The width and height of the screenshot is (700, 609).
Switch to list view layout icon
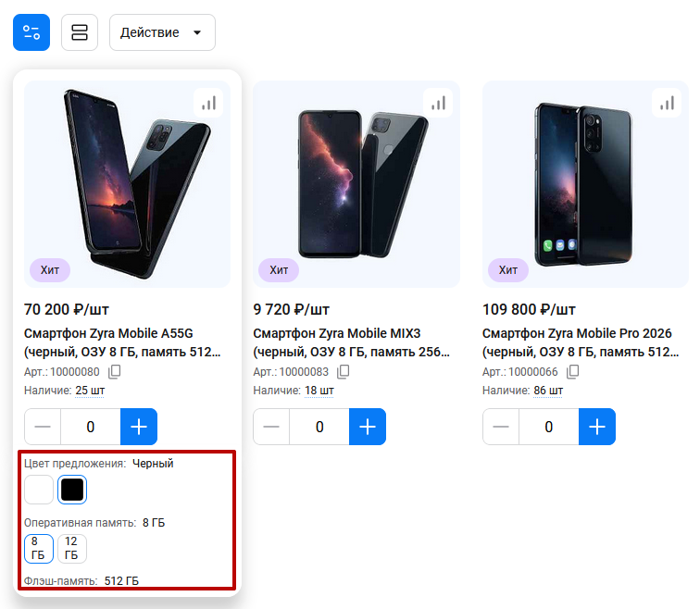[x=80, y=32]
